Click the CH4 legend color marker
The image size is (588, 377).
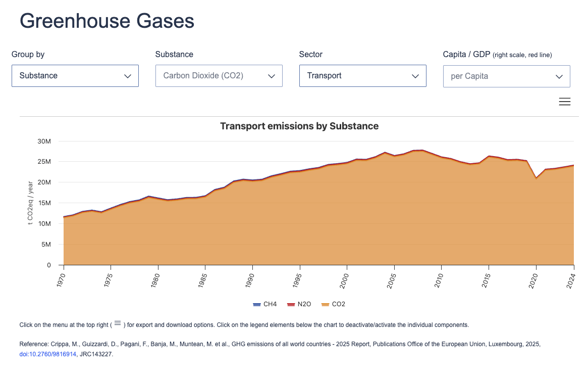pyautogui.click(x=256, y=304)
